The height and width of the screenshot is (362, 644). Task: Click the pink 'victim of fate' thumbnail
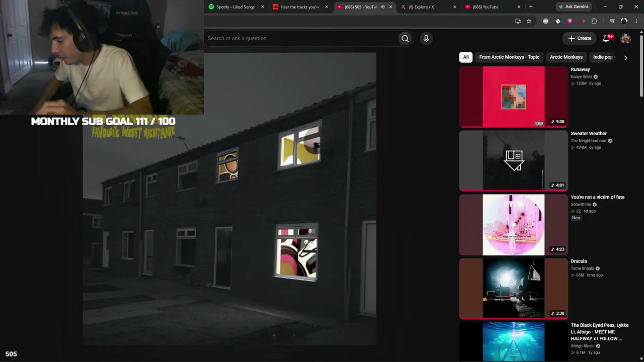point(513,225)
